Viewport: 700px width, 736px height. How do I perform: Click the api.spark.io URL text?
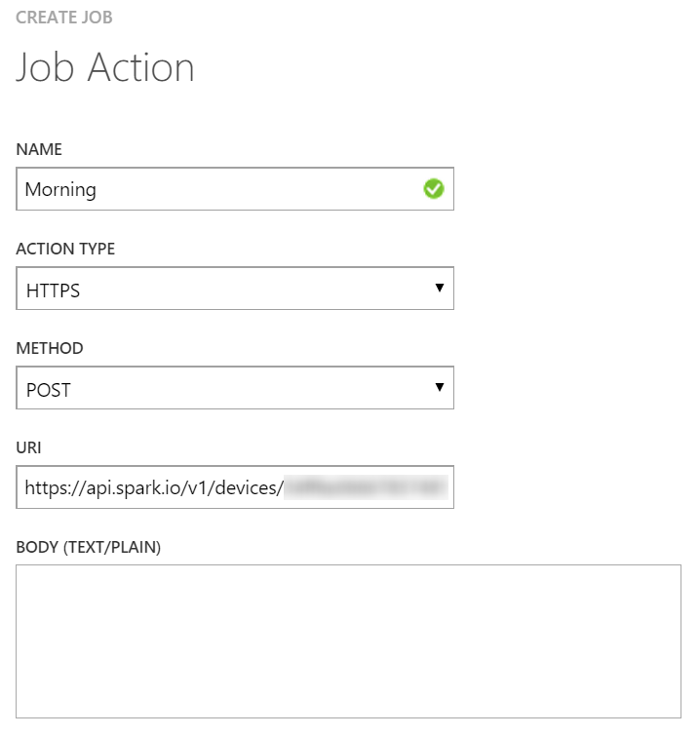[x=154, y=488]
